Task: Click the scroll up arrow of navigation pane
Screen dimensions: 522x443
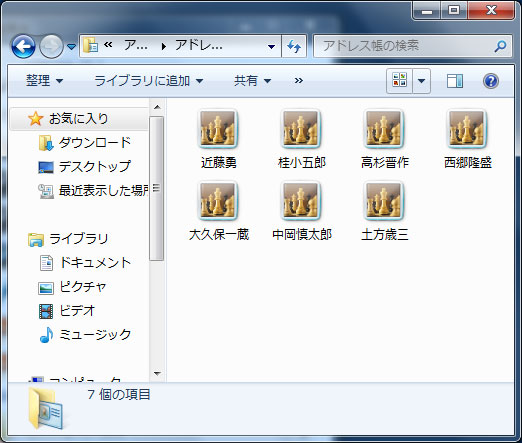Action: coord(157,107)
